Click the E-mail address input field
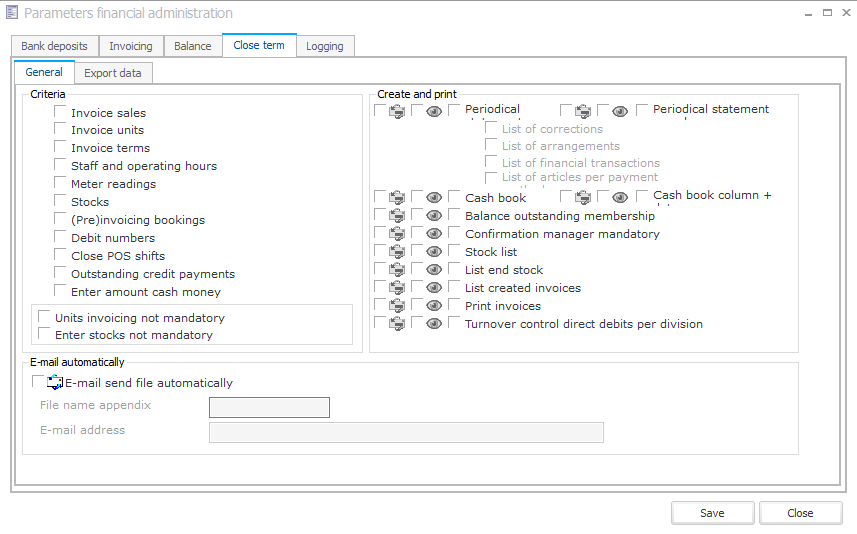 (x=407, y=432)
